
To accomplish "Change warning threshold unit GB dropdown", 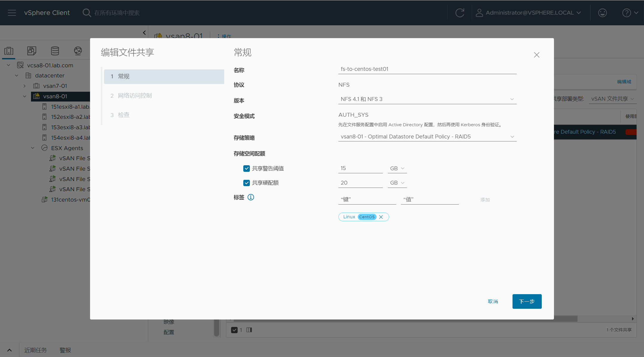I will click(x=397, y=169).
